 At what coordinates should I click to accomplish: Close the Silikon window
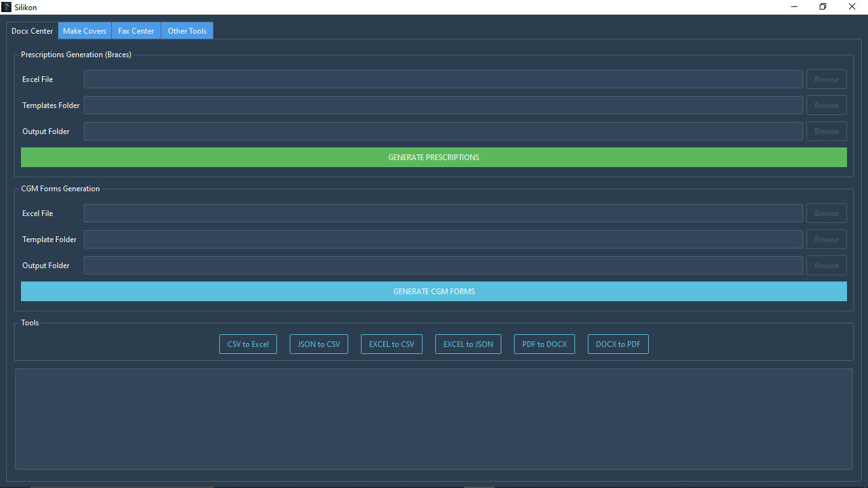point(852,7)
